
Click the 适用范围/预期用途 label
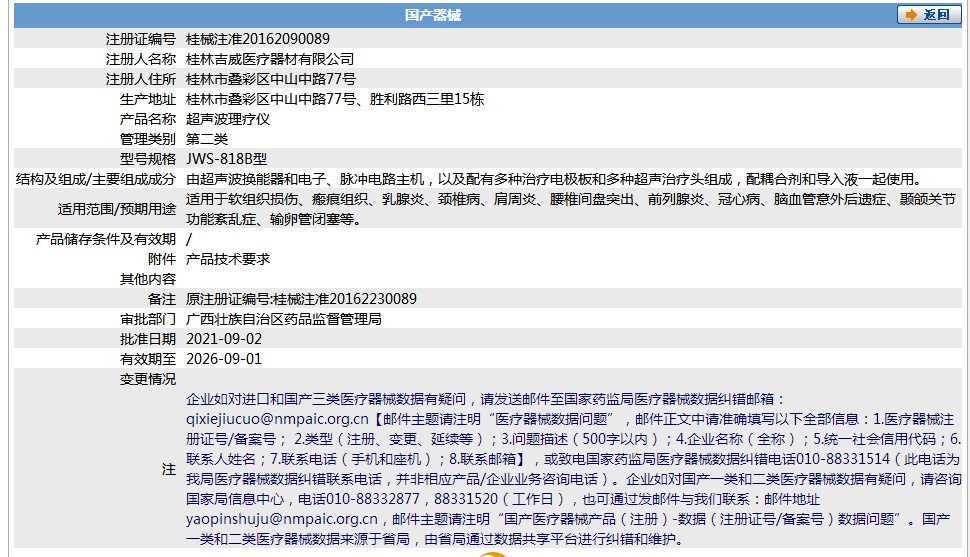click(117, 209)
